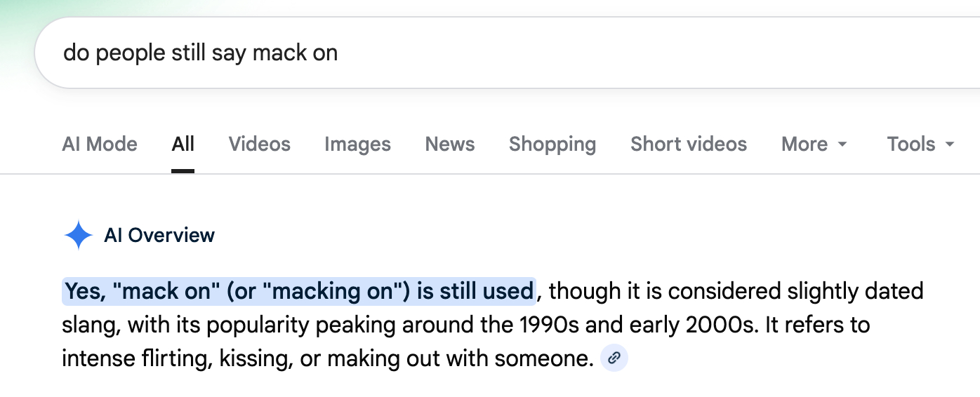Viewport: 980px width, 397px height.
Task: Open the Short videos tab
Action: [688, 144]
